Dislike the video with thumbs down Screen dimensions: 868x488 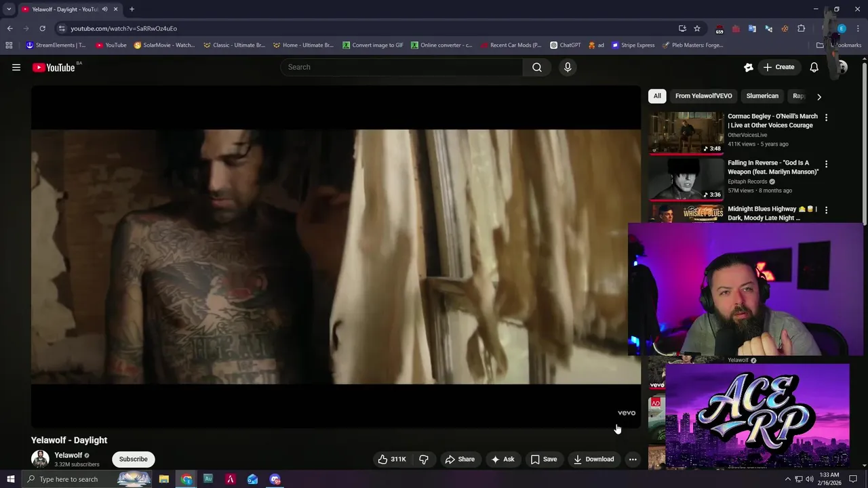(x=424, y=459)
